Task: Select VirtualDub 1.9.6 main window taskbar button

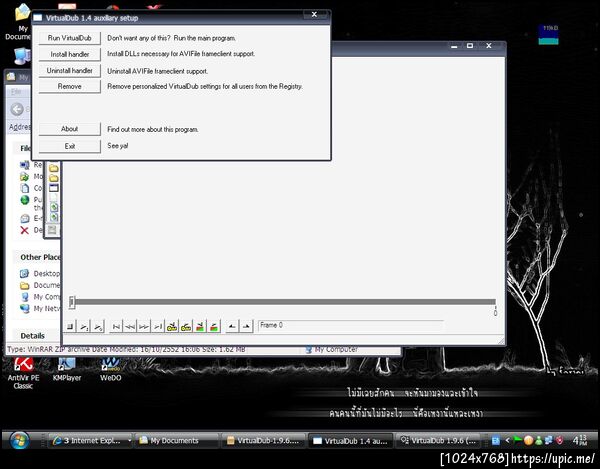Action: click(x=437, y=440)
